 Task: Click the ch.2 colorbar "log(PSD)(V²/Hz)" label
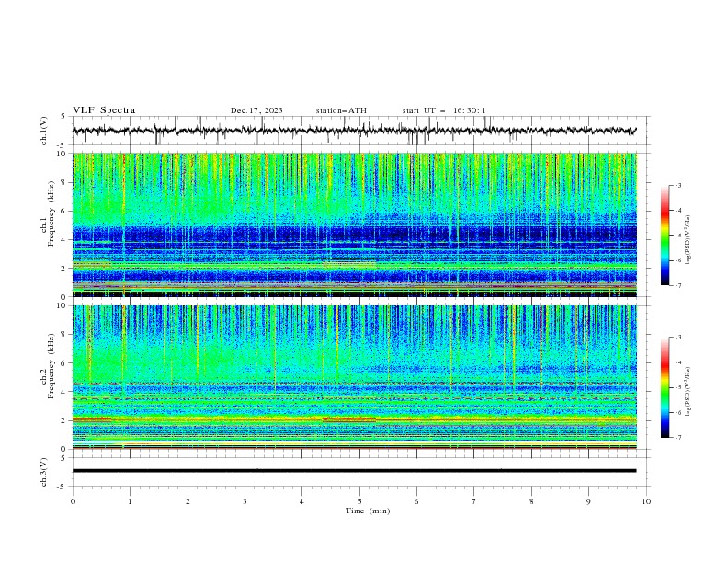689,392
